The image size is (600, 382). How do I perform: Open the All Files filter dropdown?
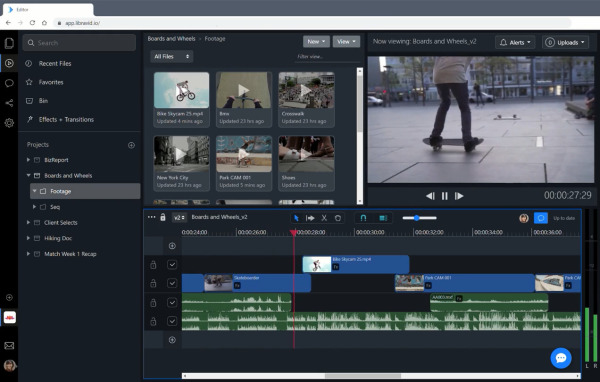coord(171,56)
